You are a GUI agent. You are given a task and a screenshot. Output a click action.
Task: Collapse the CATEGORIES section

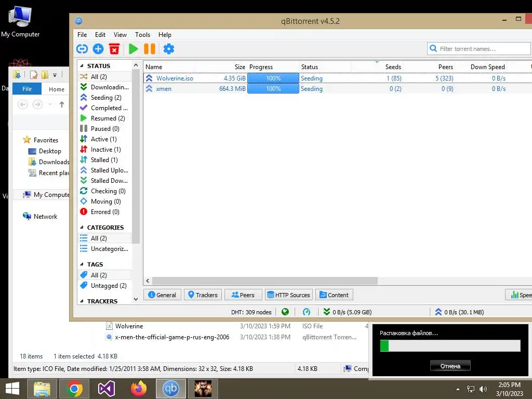(x=82, y=228)
